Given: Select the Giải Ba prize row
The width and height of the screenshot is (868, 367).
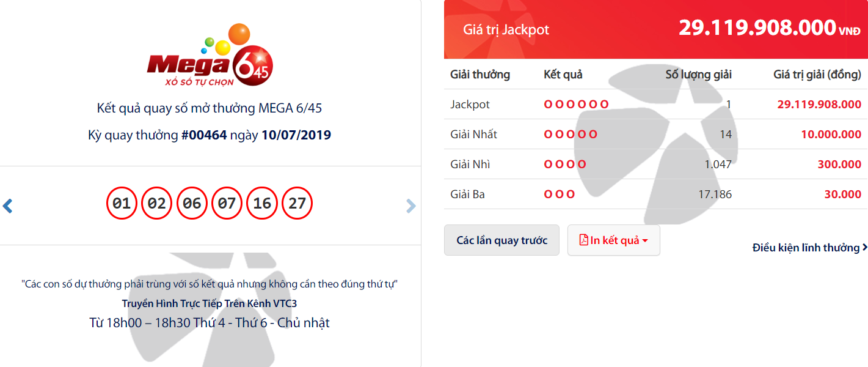Looking at the screenshot, I should coord(655,195).
